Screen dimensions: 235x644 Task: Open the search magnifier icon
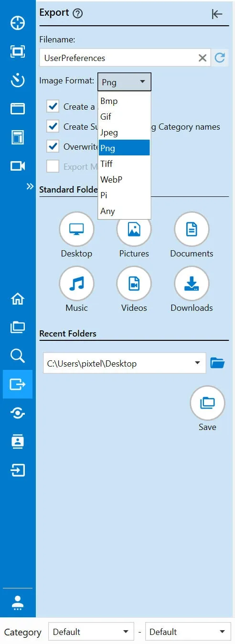click(18, 356)
